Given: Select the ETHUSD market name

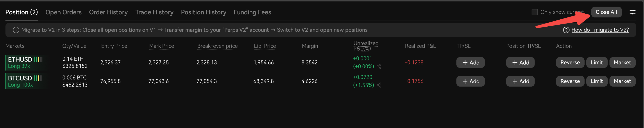Looking at the screenshot, I should [x=20, y=59].
